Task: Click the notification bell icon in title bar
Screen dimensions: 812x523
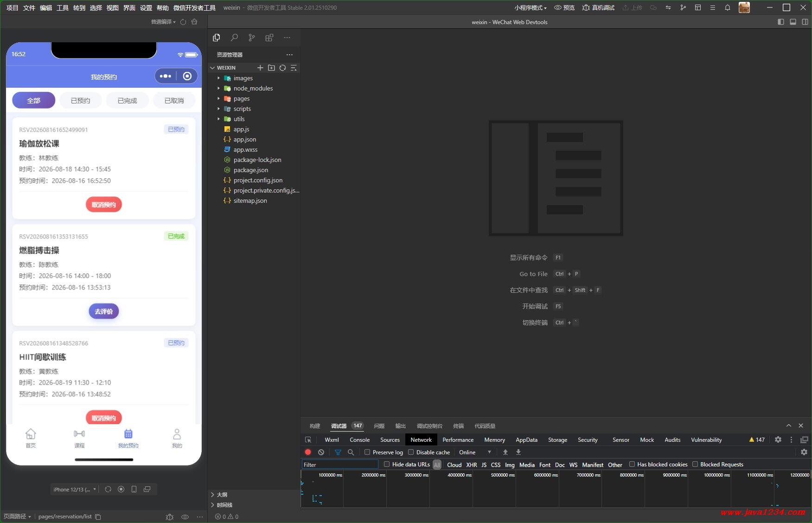Action: (x=728, y=7)
